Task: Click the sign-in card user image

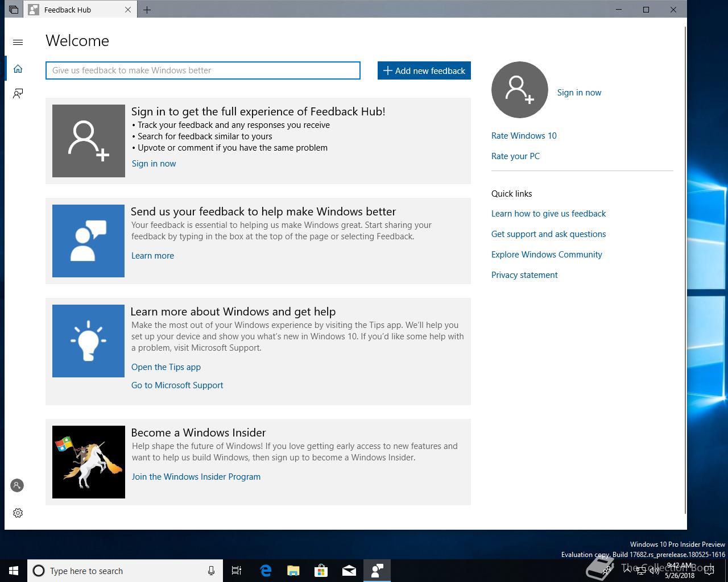Action: 89,141
